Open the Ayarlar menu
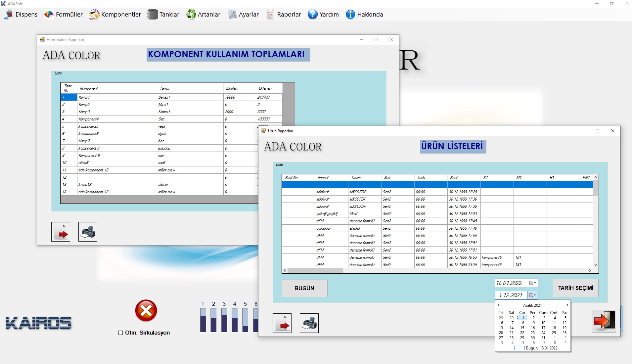 [x=243, y=15]
